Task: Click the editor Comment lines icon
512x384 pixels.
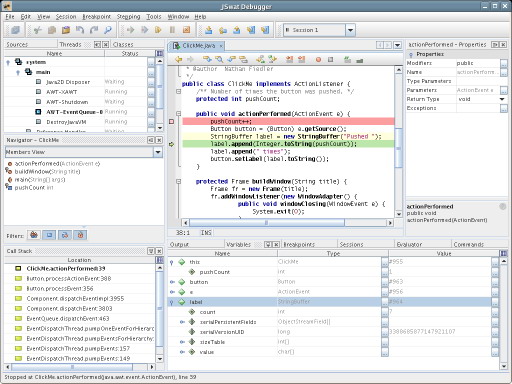Action: pyautogui.click(x=347, y=60)
